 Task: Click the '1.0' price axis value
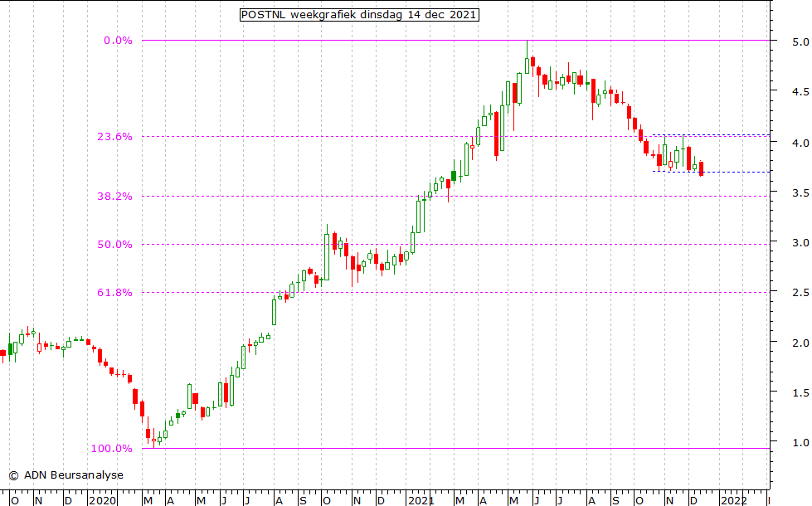pyautogui.click(x=800, y=443)
